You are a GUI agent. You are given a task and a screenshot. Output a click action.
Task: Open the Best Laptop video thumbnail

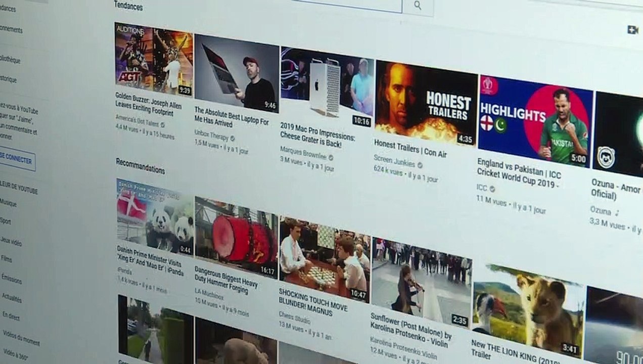236,73
